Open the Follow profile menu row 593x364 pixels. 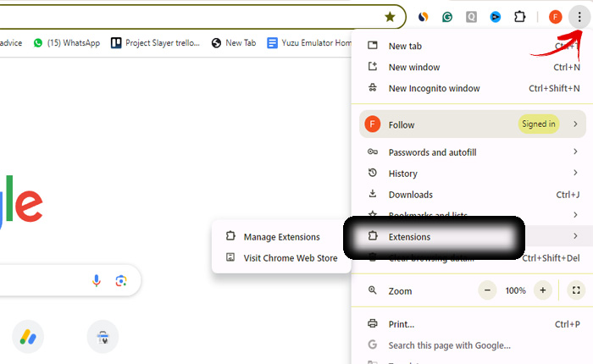pos(473,124)
